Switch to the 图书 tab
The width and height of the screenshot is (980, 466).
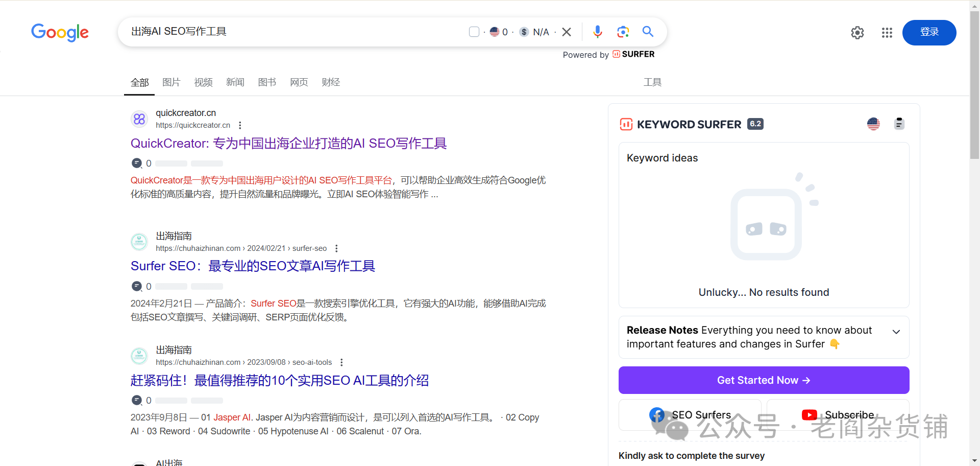point(267,82)
